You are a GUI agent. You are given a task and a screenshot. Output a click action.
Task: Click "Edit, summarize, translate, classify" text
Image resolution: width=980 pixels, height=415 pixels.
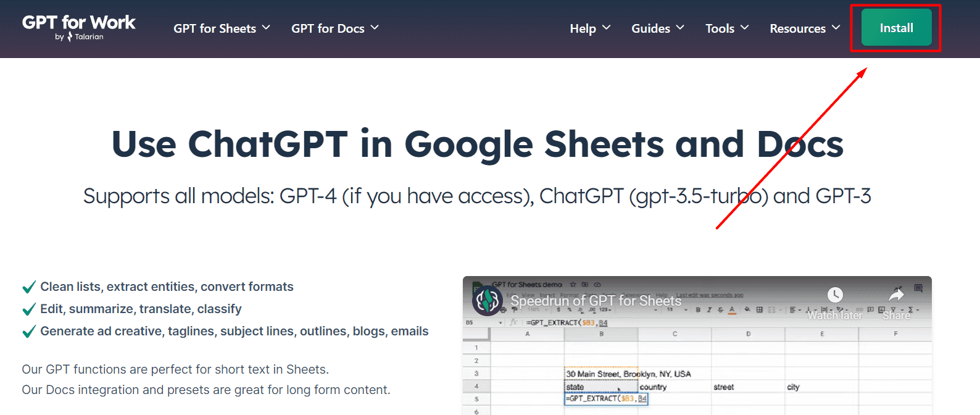(141, 309)
